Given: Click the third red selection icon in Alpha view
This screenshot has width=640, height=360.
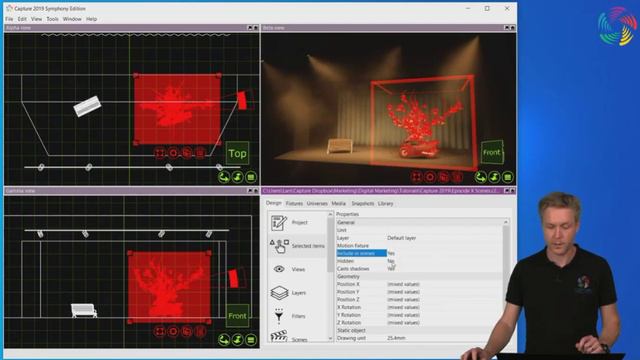Looking at the screenshot, I should click(x=187, y=153).
